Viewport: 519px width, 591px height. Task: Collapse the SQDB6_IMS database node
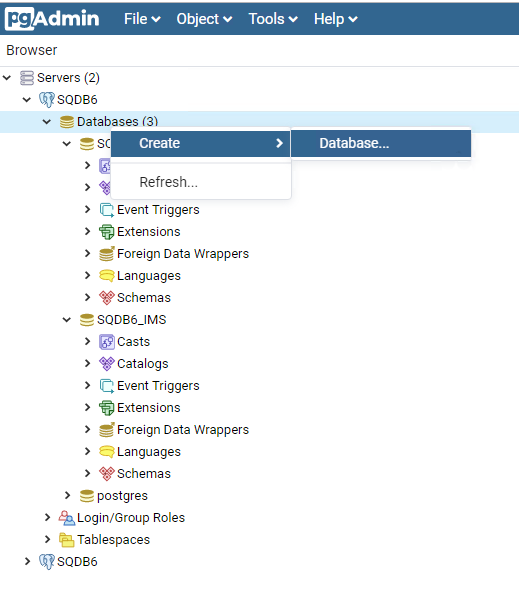click(x=67, y=320)
